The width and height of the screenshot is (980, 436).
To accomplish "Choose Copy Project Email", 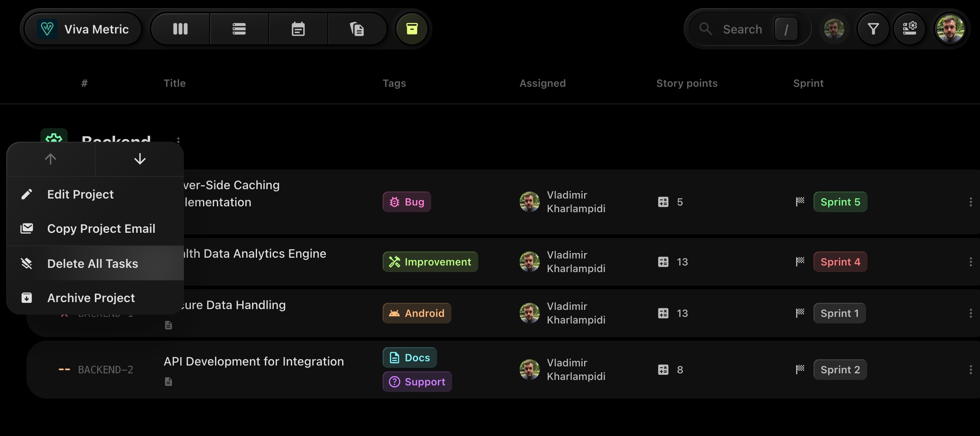I will tap(101, 229).
